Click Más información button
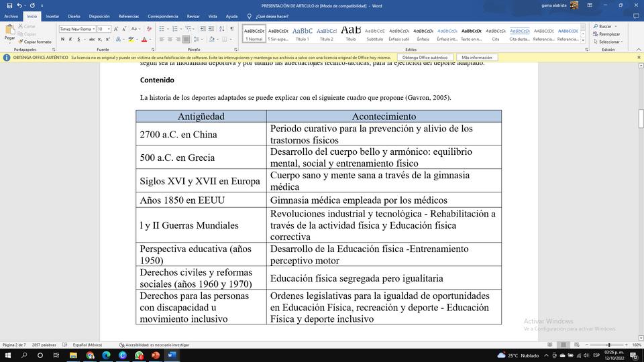 coord(476,58)
